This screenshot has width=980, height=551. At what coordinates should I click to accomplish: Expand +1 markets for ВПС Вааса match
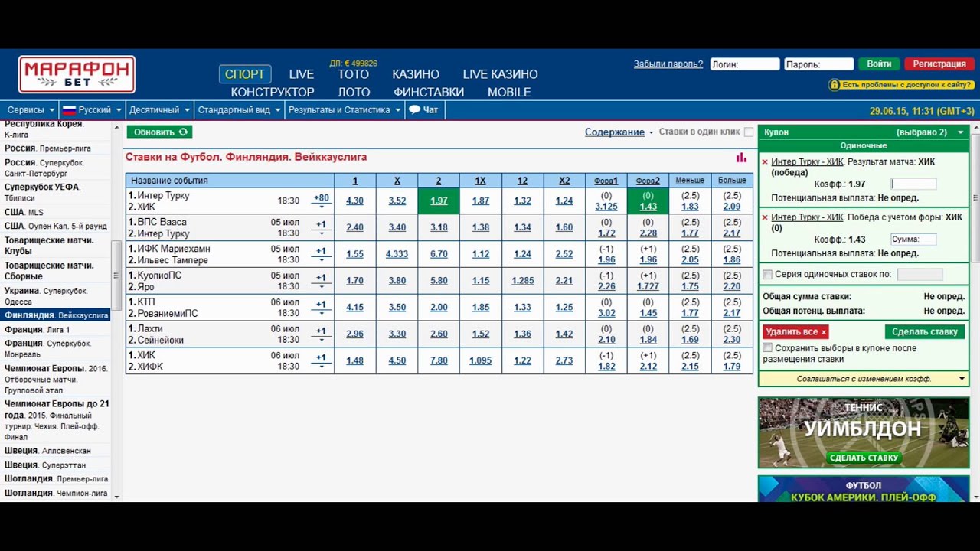pyautogui.click(x=322, y=227)
